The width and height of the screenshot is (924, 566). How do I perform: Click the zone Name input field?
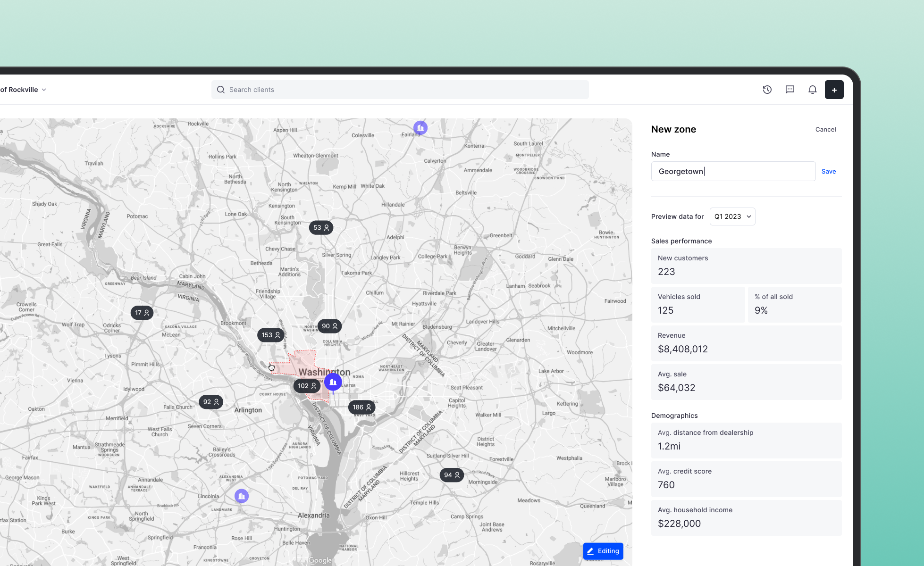pyautogui.click(x=733, y=171)
